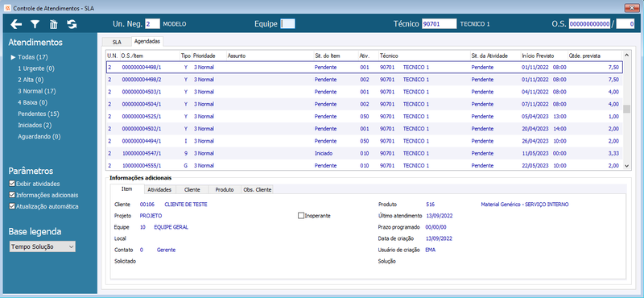Show Aguardando (0) items
The height and width of the screenshot is (298, 644).
coord(39,136)
